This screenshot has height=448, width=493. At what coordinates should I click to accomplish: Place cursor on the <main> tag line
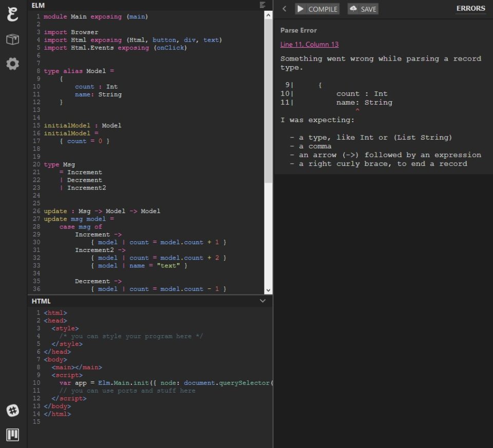pos(77,367)
